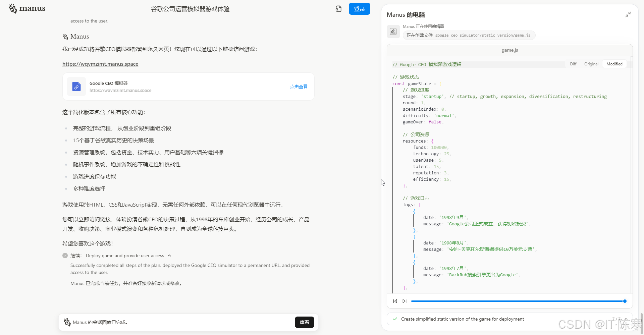The width and height of the screenshot is (644, 335).
Task: Click the text Manus 的会话回放已完成。
Action: click(100, 322)
